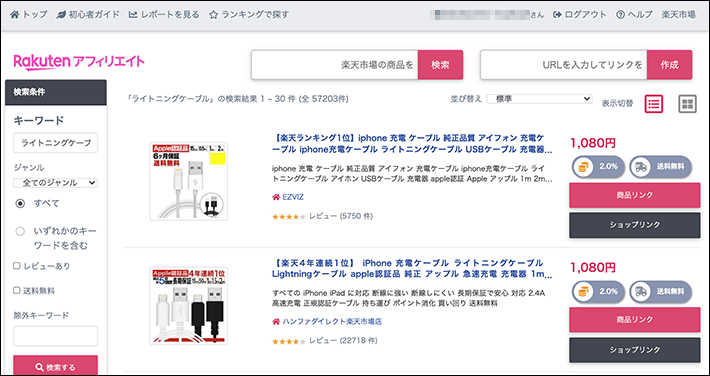Click the Rakuten アフィリエイト logo
Image resolution: width=710 pixels, height=376 pixels.
pyautogui.click(x=79, y=61)
